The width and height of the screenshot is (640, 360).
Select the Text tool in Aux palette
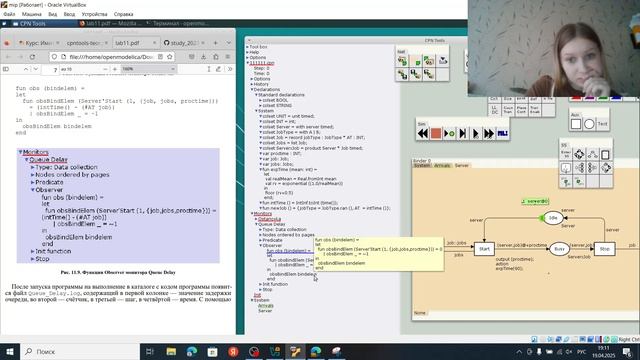click(x=602, y=124)
